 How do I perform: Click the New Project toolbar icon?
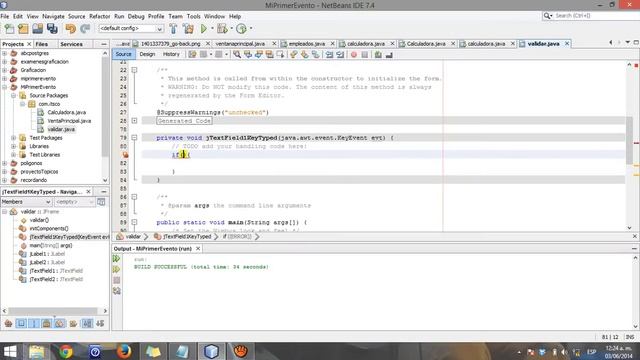pyautogui.click(x=23, y=29)
